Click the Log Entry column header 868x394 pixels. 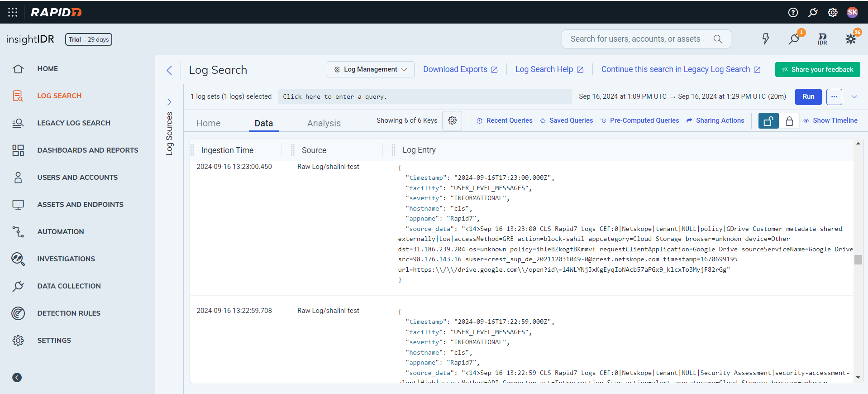click(x=419, y=150)
